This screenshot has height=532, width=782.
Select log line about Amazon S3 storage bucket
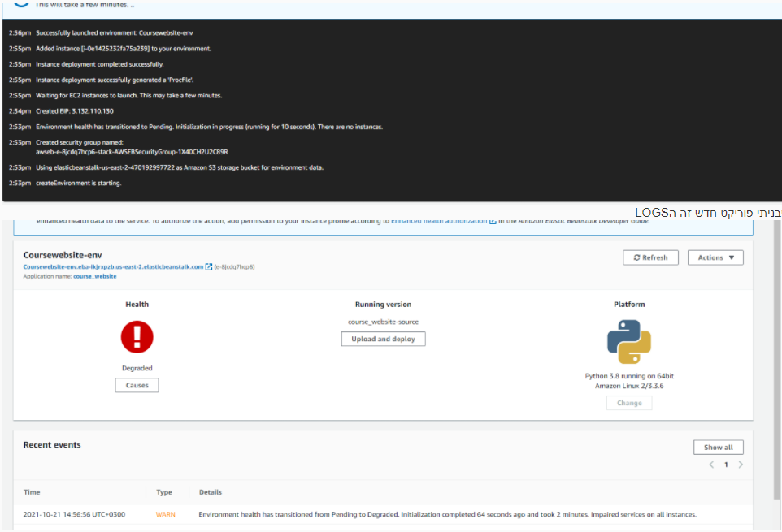point(180,167)
